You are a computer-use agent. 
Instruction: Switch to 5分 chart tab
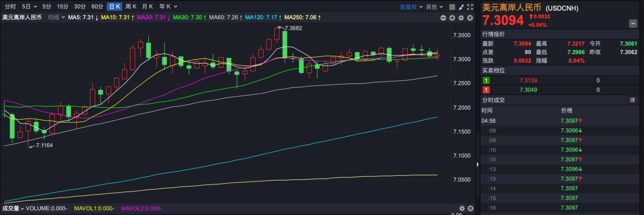click(x=47, y=7)
